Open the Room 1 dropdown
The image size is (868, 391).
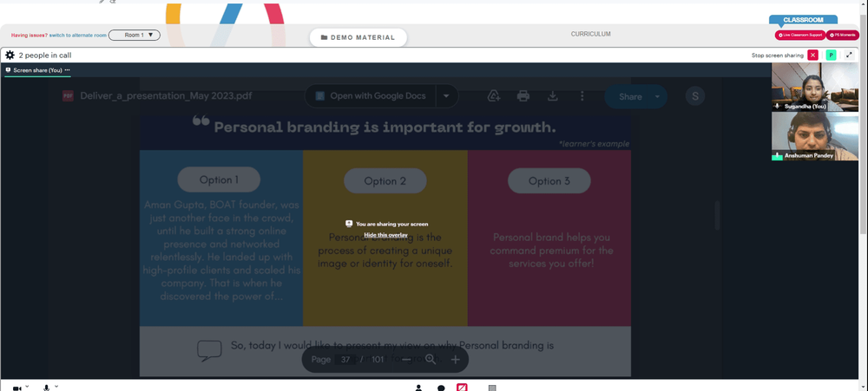[x=135, y=36]
